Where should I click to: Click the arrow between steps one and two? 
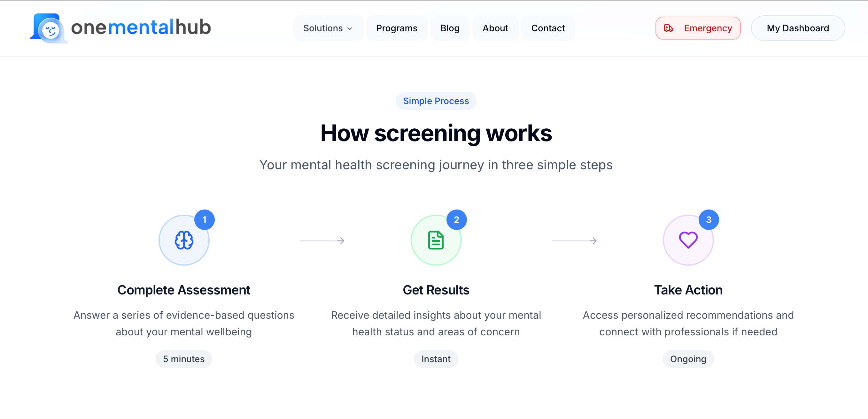click(322, 240)
